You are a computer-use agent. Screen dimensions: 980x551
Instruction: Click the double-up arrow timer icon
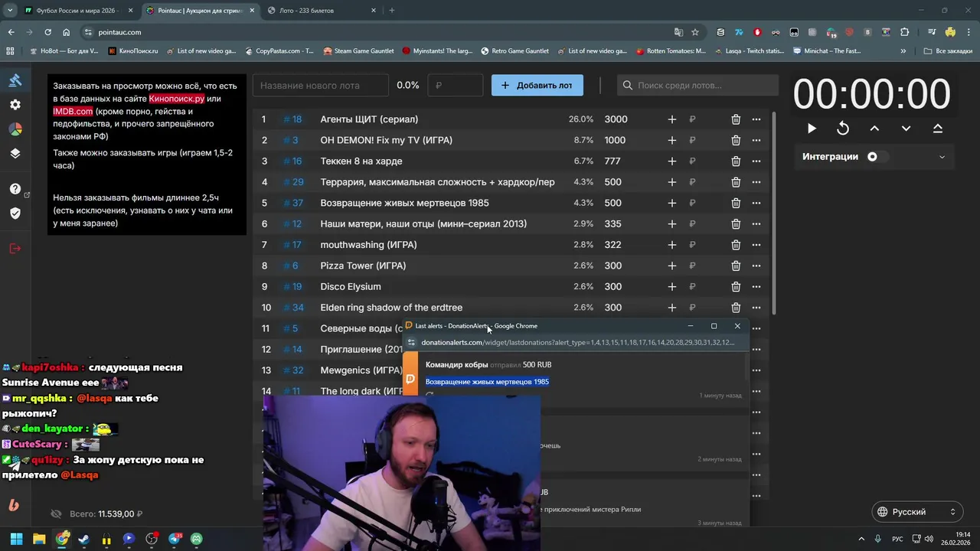[937, 129]
